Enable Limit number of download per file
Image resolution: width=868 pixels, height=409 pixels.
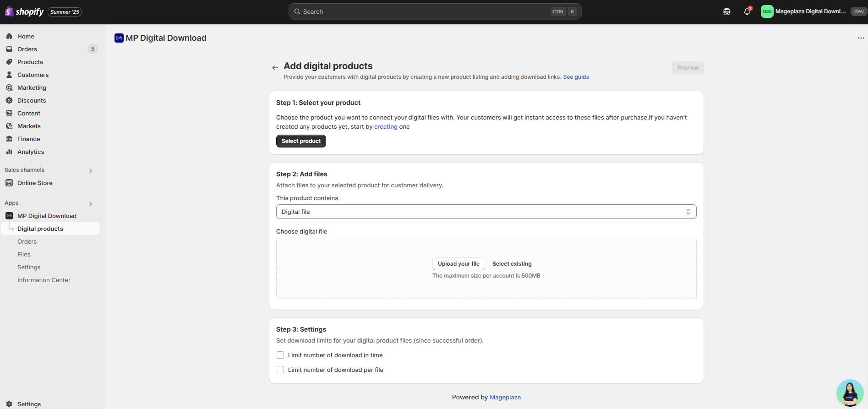point(280,370)
